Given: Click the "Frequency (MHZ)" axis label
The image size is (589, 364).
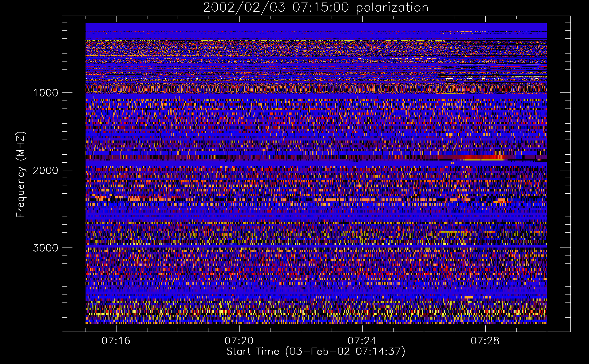Looking at the screenshot, I should click(x=21, y=175).
